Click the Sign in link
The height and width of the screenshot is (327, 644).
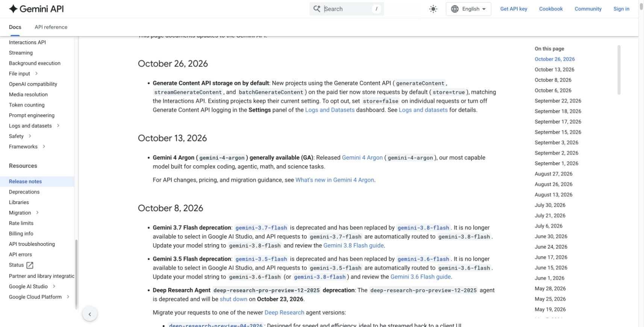(x=621, y=9)
